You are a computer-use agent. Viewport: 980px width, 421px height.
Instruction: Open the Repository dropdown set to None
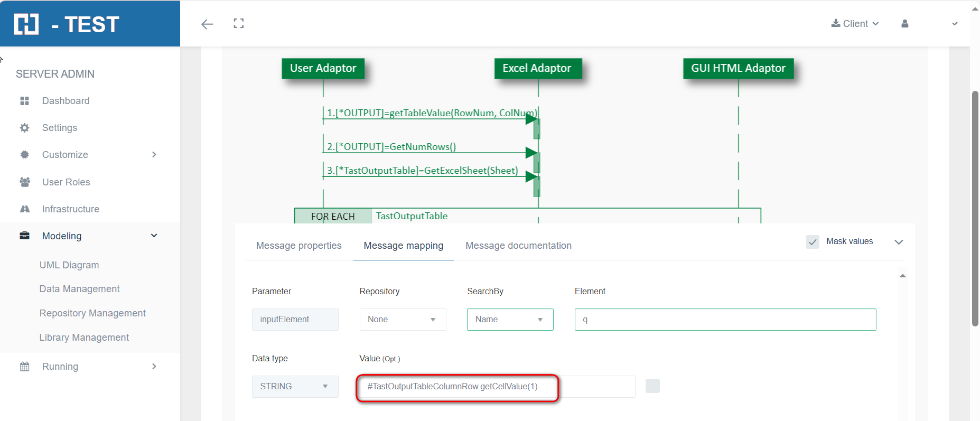point(403,320)
